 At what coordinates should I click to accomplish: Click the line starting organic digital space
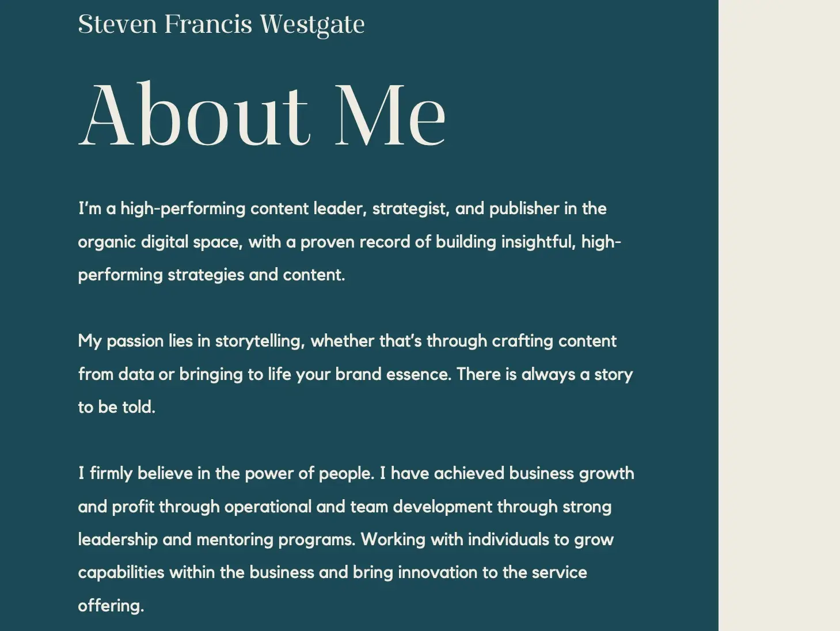(x=349, y=242)
